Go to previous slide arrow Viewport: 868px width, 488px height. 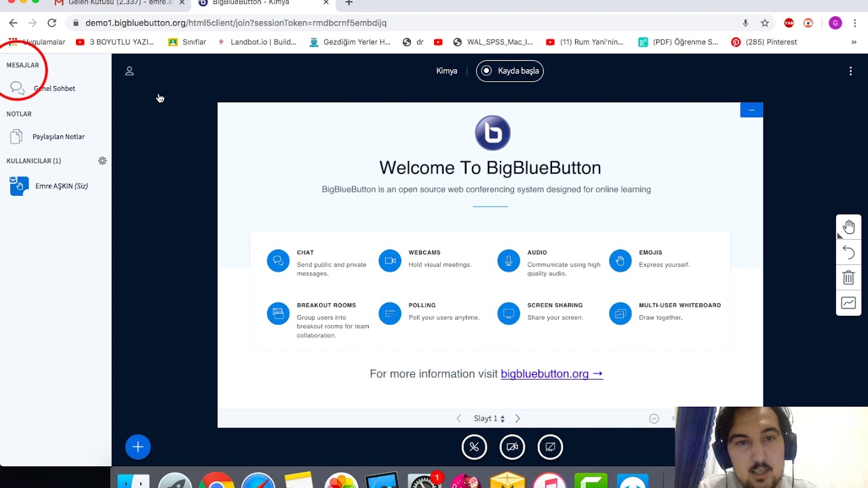pos(458,419)
